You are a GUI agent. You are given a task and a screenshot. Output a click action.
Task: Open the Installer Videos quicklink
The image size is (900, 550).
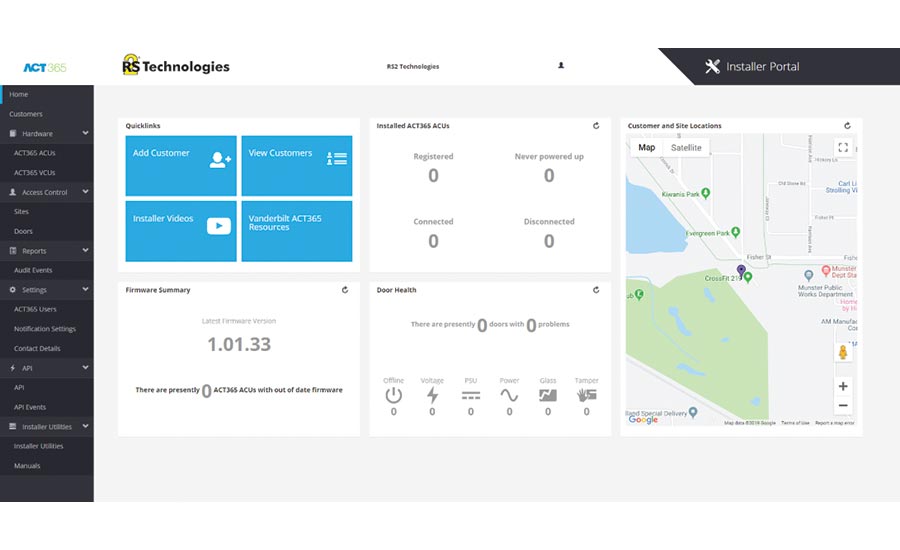(181, 231)
